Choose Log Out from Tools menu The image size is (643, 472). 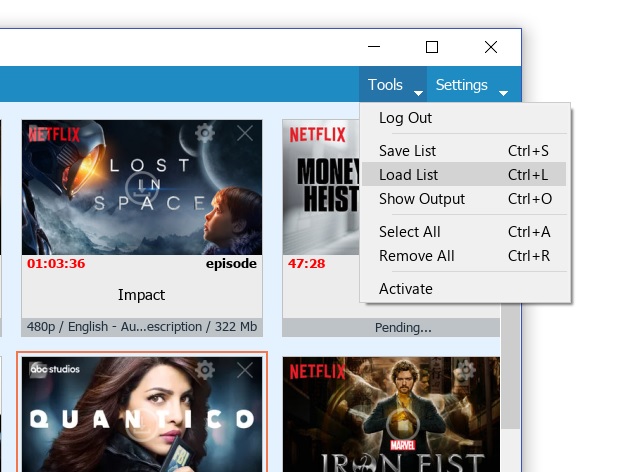pos(464,118)
